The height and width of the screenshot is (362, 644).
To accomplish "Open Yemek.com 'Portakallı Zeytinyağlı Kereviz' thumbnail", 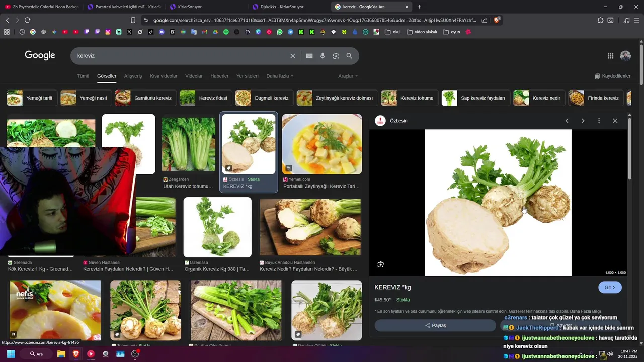I will (x=322, y=144).
